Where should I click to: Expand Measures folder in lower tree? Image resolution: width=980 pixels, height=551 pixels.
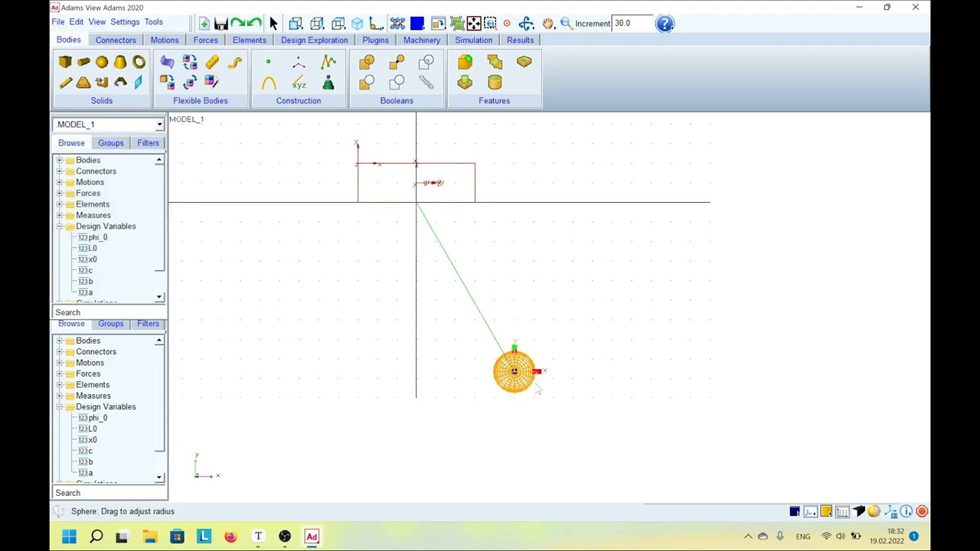(60, 396)
